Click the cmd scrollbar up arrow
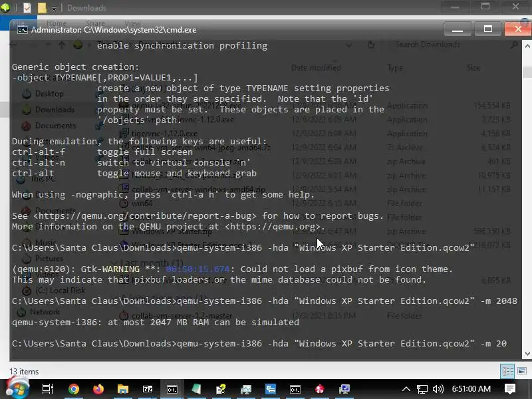This screenshot has height=399, width=532. pyautogui.click(x=527, y=45)
